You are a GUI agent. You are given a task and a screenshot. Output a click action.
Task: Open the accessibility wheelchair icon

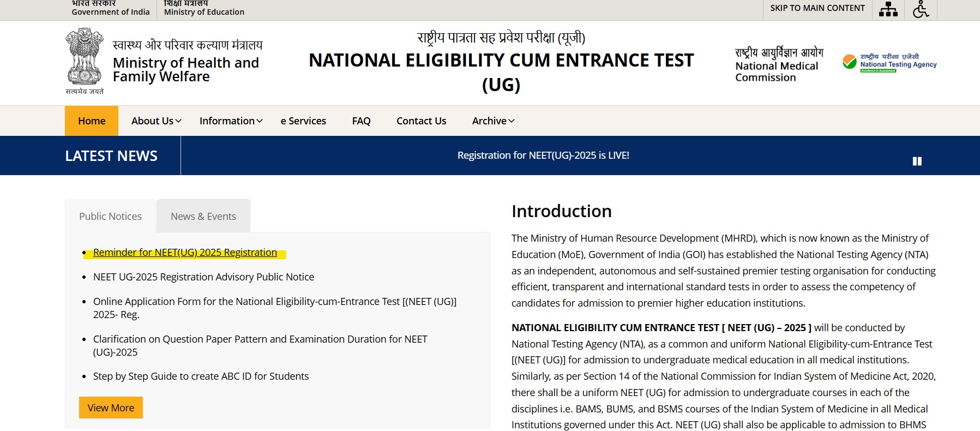pos(921,9)
